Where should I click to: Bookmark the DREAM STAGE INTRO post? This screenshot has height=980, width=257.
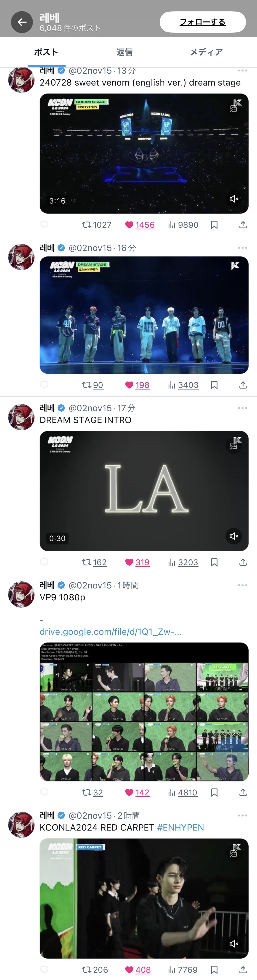tap(214, 562)
